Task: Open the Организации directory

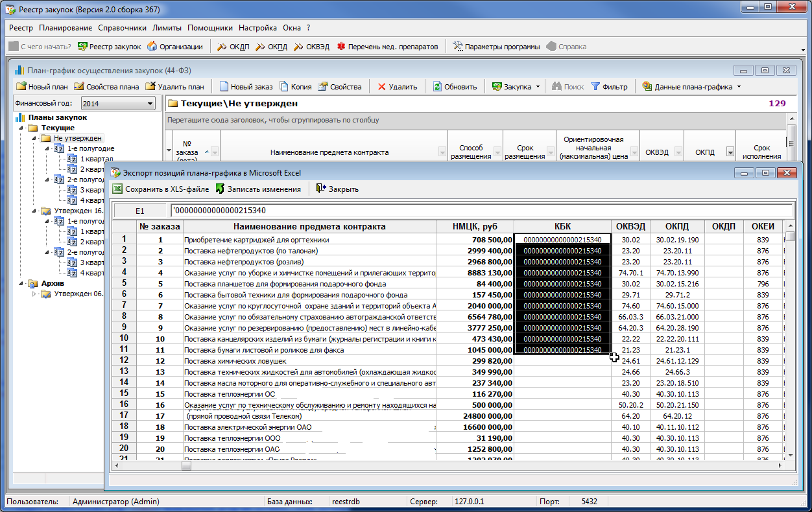Action: click(175, 47)
